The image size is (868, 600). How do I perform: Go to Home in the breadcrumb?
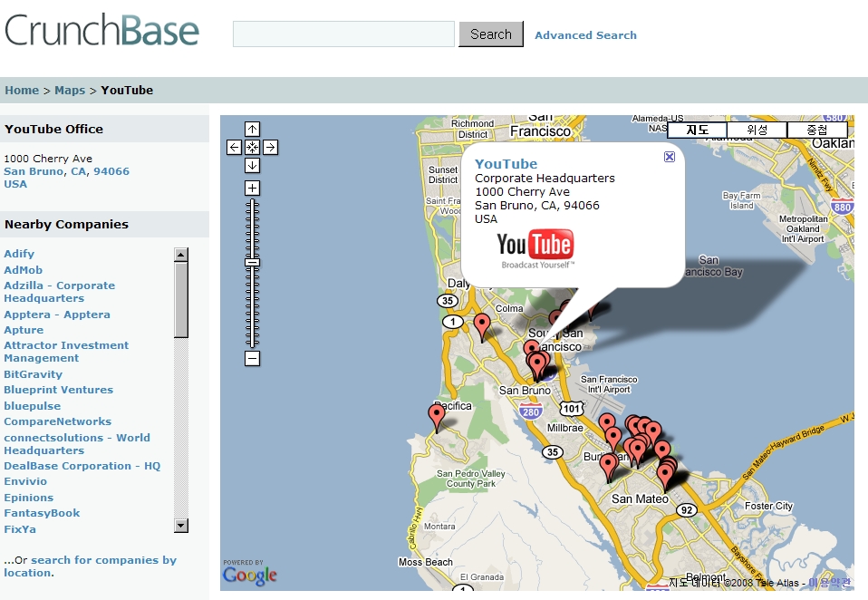coord(22,91)
